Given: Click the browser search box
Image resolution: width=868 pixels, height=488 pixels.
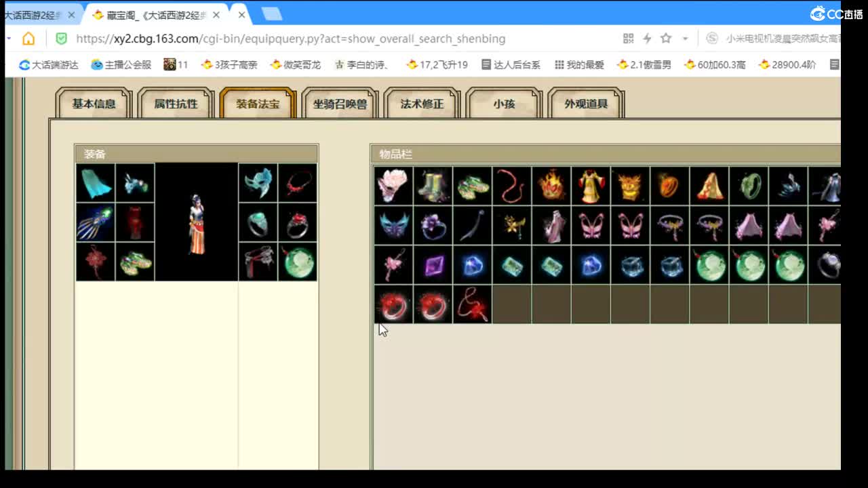Looking at the screenshot, I should coord(772,39).
